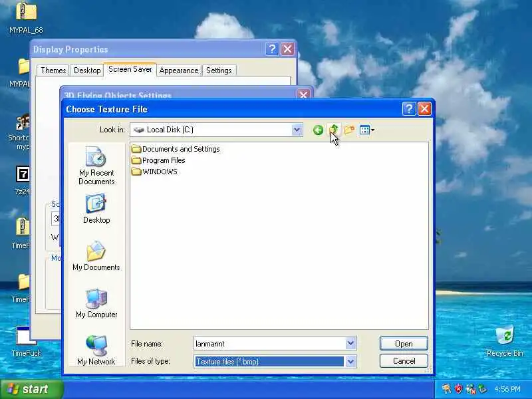This screenshot has width=532, height=399.
Task: Select the Program Files folder
Action: pos(158,160)
